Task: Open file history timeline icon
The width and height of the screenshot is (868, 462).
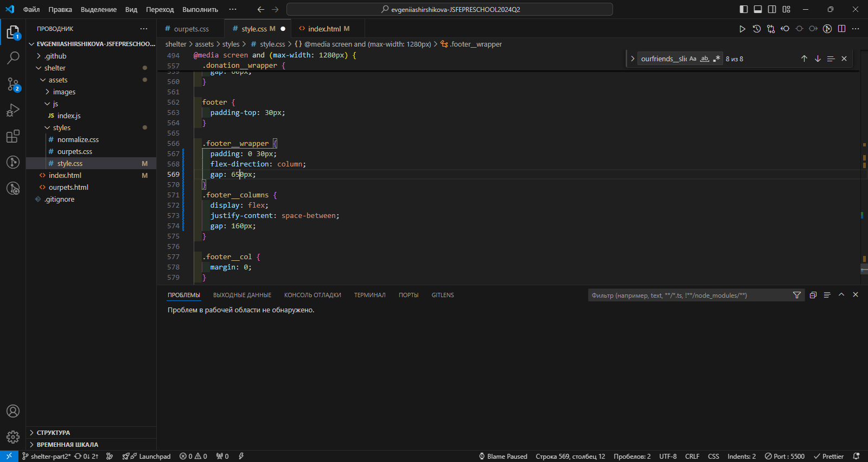Action: [x=757, y=29]
